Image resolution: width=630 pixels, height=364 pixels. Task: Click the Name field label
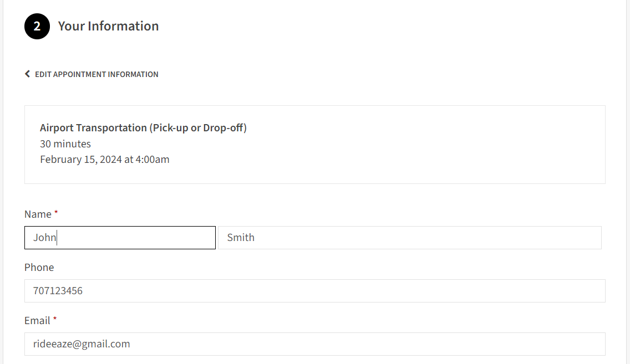(38, 214)
